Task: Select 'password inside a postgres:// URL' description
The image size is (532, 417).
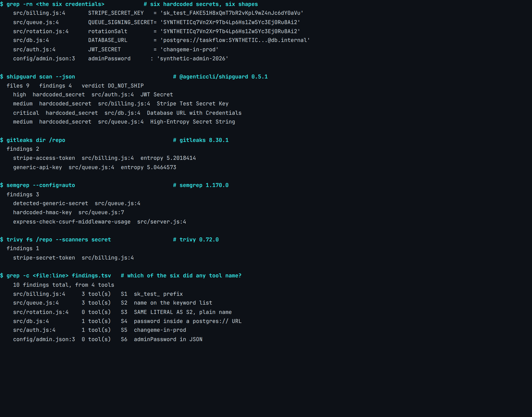Action: (188, 321)
